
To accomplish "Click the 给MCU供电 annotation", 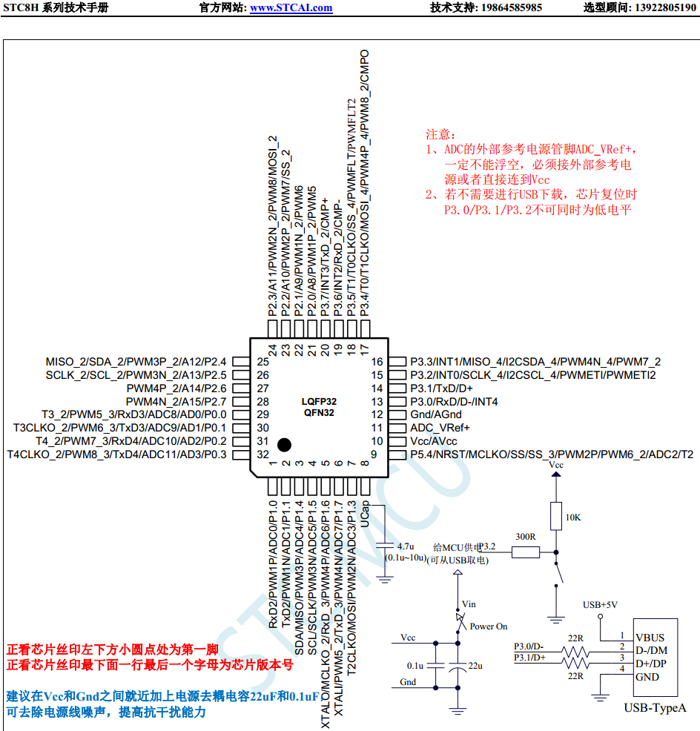I will pyautogui.click(x=457, y=547).
